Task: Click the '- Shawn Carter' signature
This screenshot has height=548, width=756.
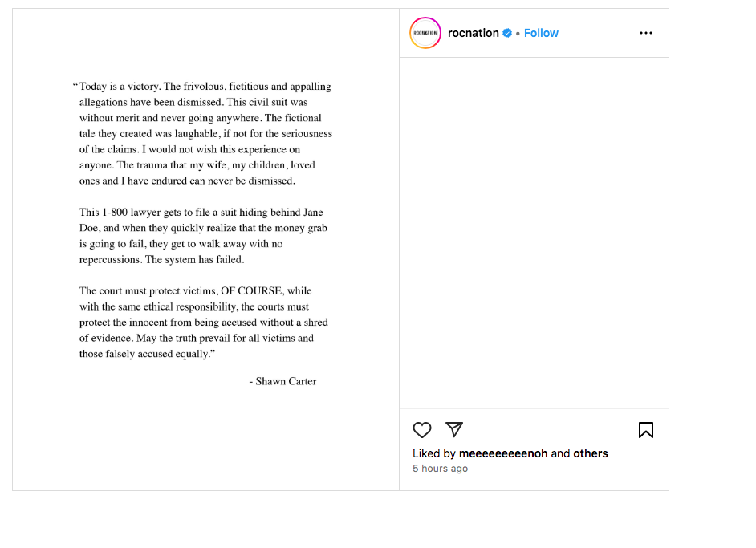Action: coord(282,382)
